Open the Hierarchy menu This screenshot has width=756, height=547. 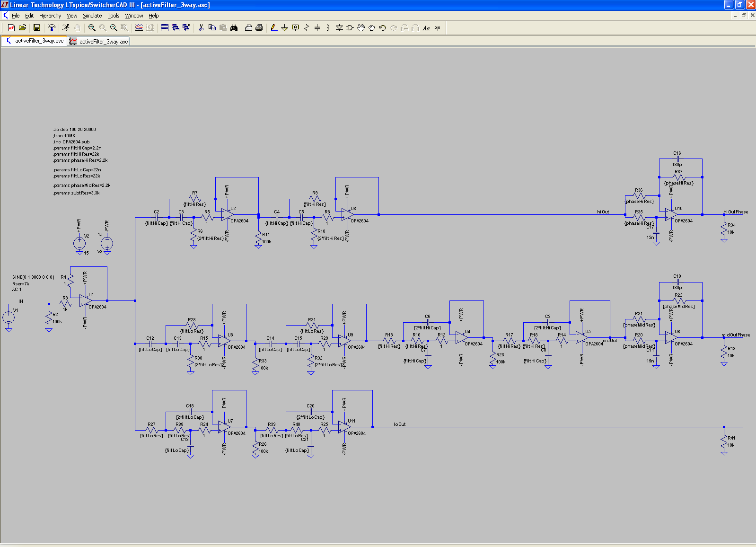click(50, 16)
